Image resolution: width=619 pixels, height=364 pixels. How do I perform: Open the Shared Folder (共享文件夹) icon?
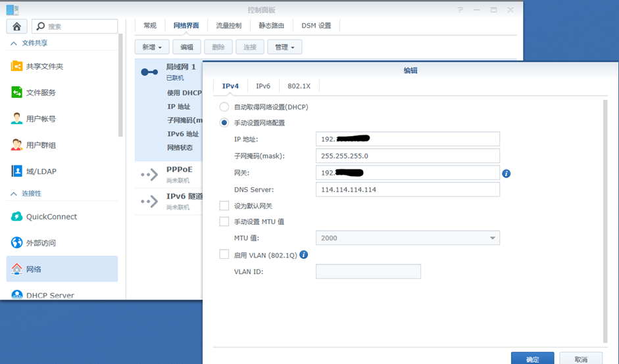[x=17, y=66]
